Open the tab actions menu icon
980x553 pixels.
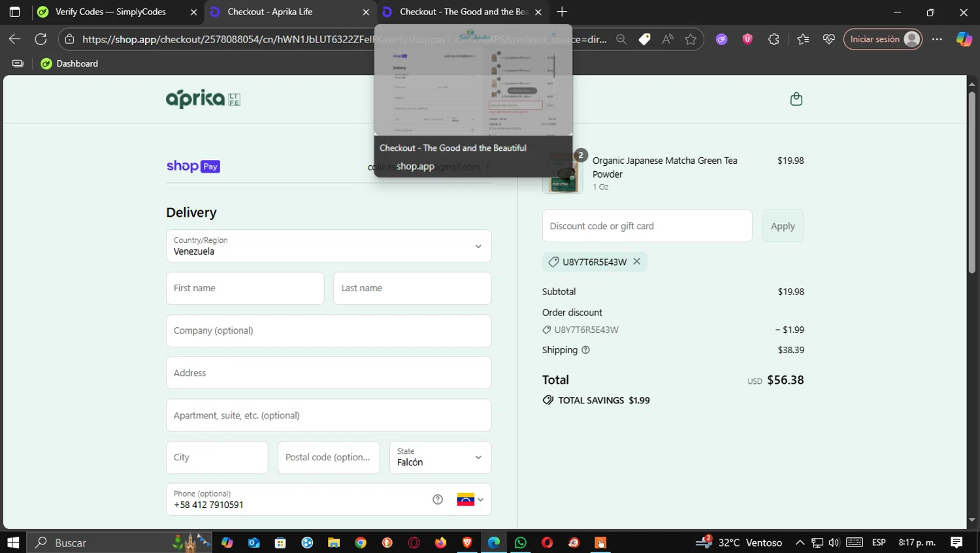15,12
